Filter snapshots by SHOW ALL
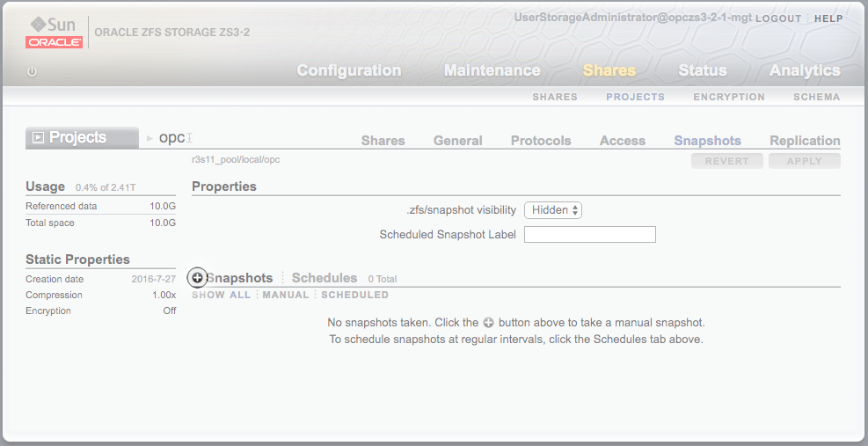The height and width of the screenshot is (446, 868). click(221, 295)
